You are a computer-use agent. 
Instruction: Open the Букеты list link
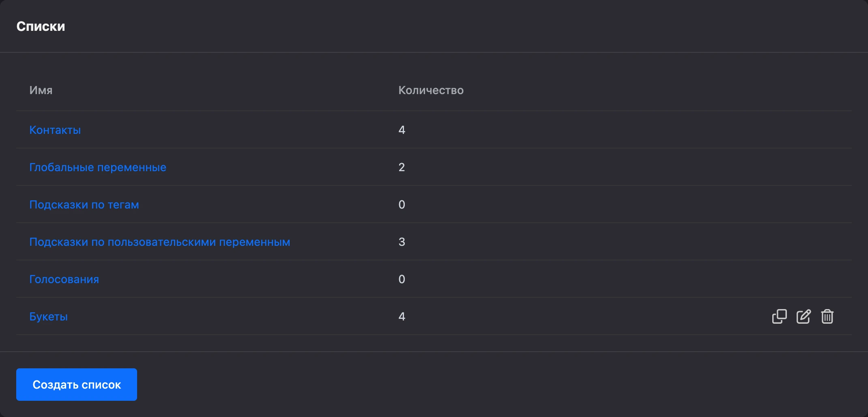[x=48, y=316]
